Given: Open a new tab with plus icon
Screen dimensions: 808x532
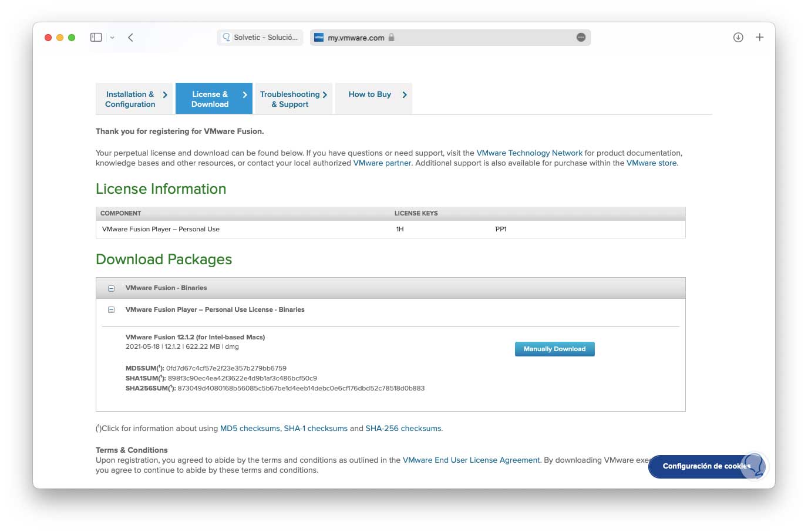Looking at the screenshot, I should point(759,37).
